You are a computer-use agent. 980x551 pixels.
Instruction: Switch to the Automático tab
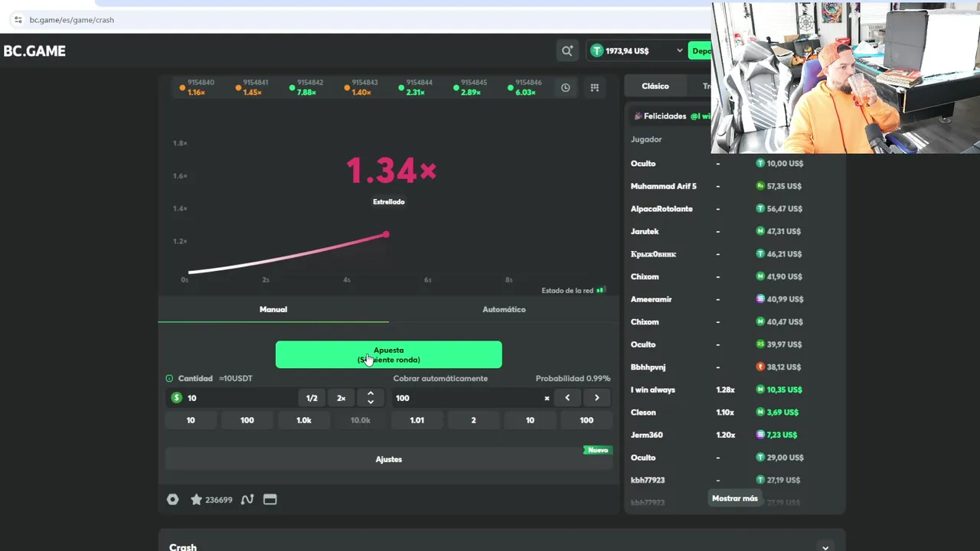504,309
